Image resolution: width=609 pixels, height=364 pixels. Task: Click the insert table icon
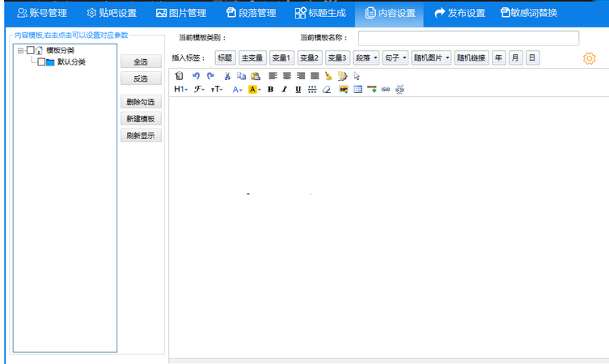[357, 89]
